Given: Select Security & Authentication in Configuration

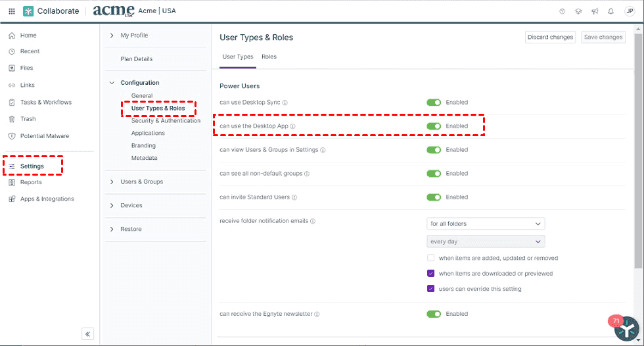Looking at the screenshot, I should [166, 121].
